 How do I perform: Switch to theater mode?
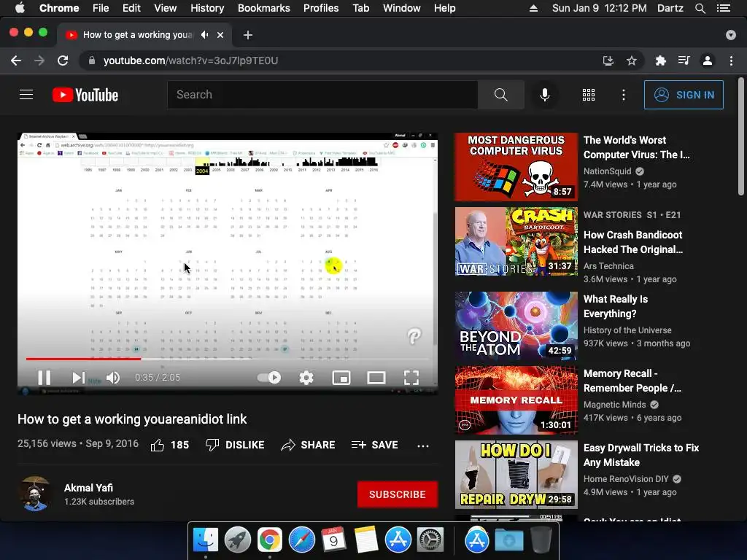(x=376, y=378)
